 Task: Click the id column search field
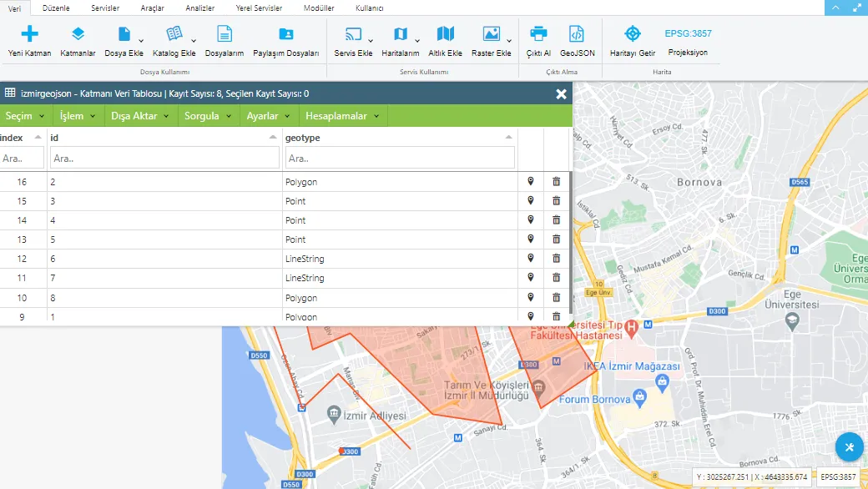point(164,159)
